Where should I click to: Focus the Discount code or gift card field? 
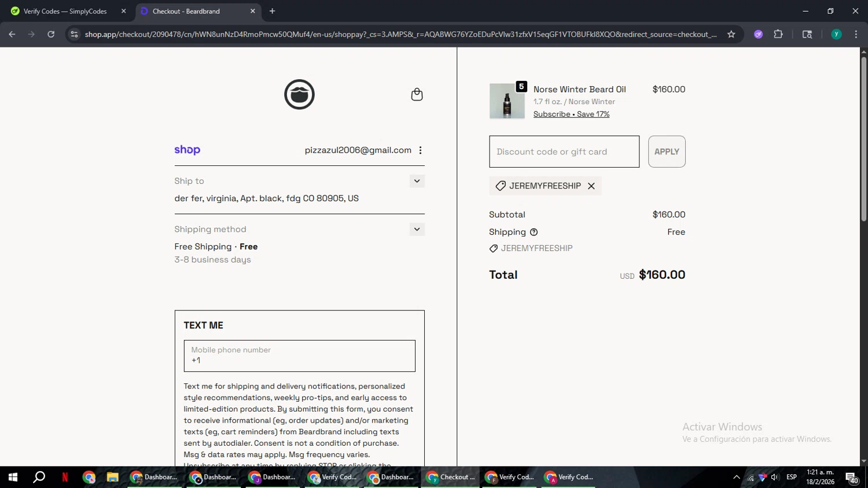(564, 151)
